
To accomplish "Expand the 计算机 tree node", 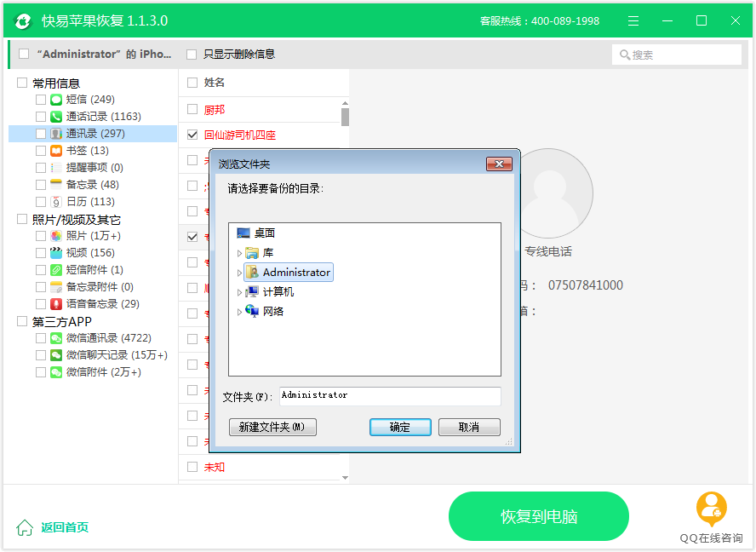I will [x=239, y=292].
